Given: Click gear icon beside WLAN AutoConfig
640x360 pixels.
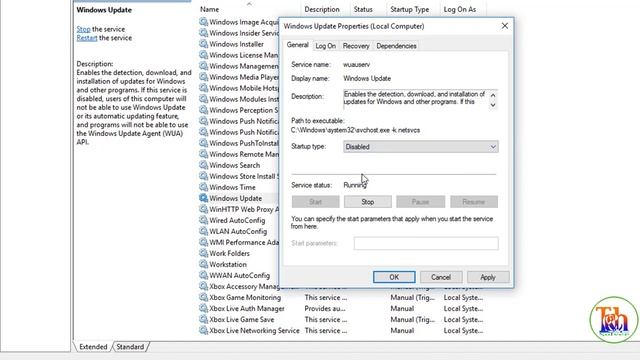Looking at the screenshot, I should click(x=203, y=231).
